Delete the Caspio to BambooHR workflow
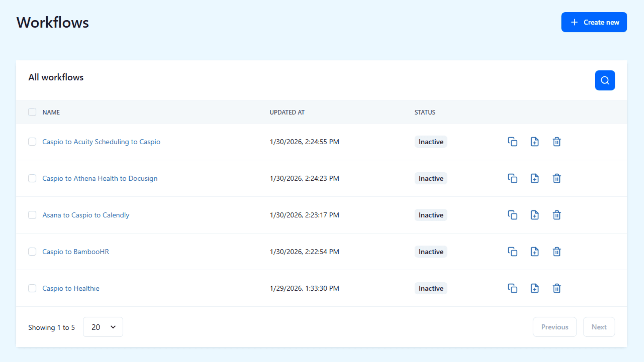The image size is (644, 362). [x=557, y=252]
